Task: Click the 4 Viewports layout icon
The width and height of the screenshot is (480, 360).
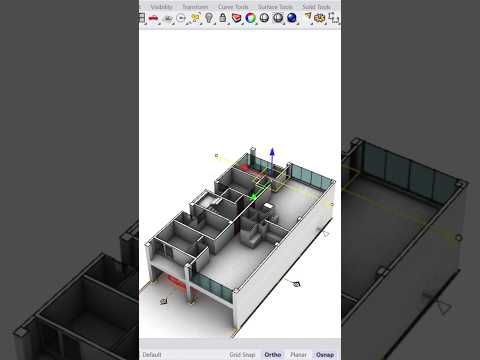Action: click(x=142, y=18)
